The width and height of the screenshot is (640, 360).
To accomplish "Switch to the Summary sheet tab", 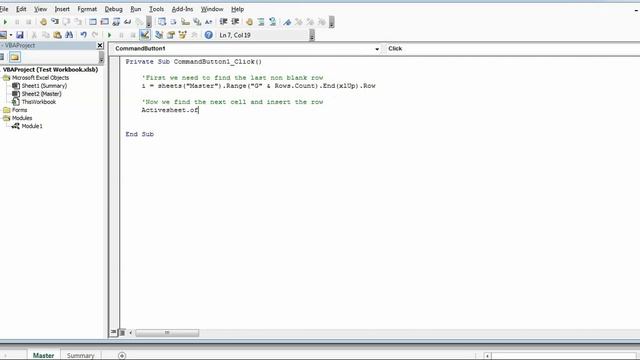I will tap(80, 356).
